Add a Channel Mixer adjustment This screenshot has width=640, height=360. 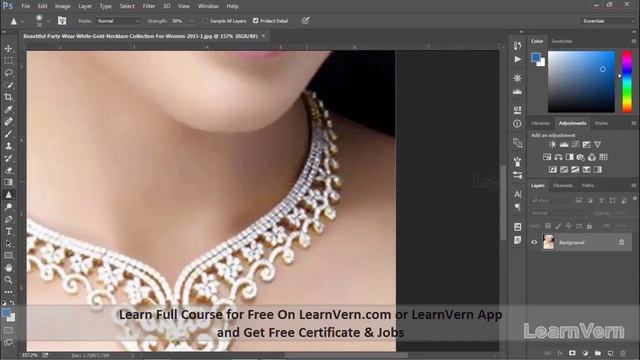tap(592, 157)
